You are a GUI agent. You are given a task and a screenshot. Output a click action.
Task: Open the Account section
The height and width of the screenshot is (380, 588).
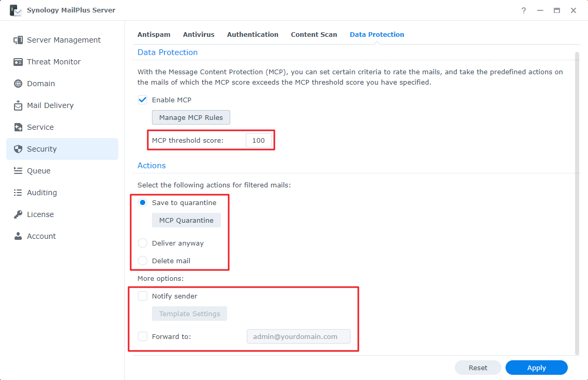coord(41,236)
